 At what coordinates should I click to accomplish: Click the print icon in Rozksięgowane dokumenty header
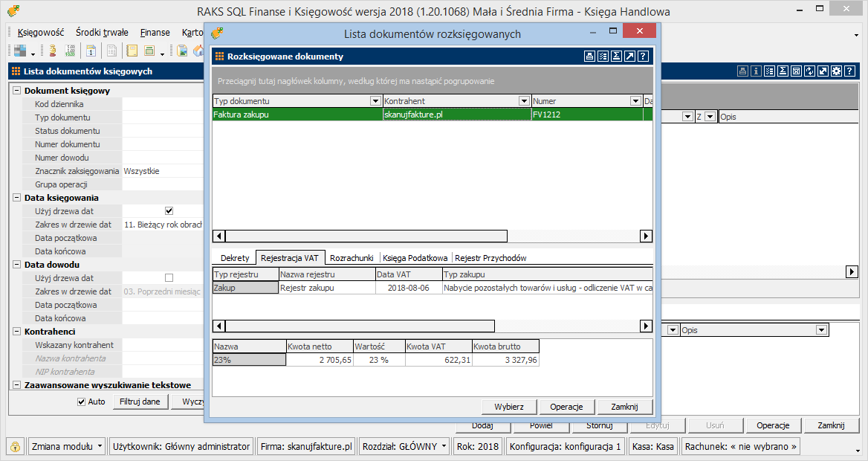(589, 57)
